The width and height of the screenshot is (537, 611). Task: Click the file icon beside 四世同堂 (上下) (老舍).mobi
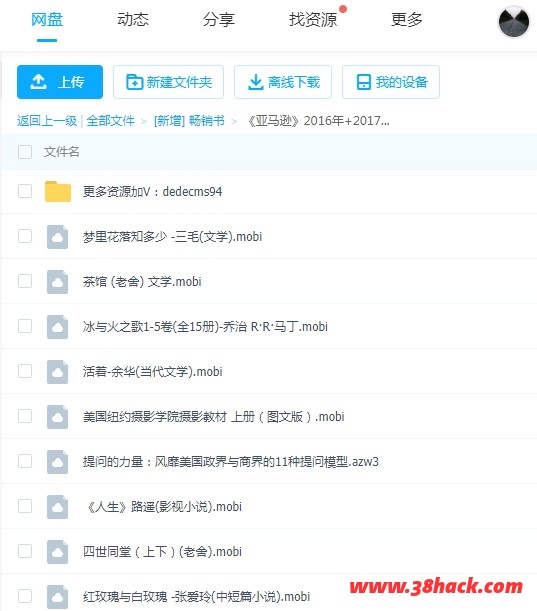pos(57,551)
